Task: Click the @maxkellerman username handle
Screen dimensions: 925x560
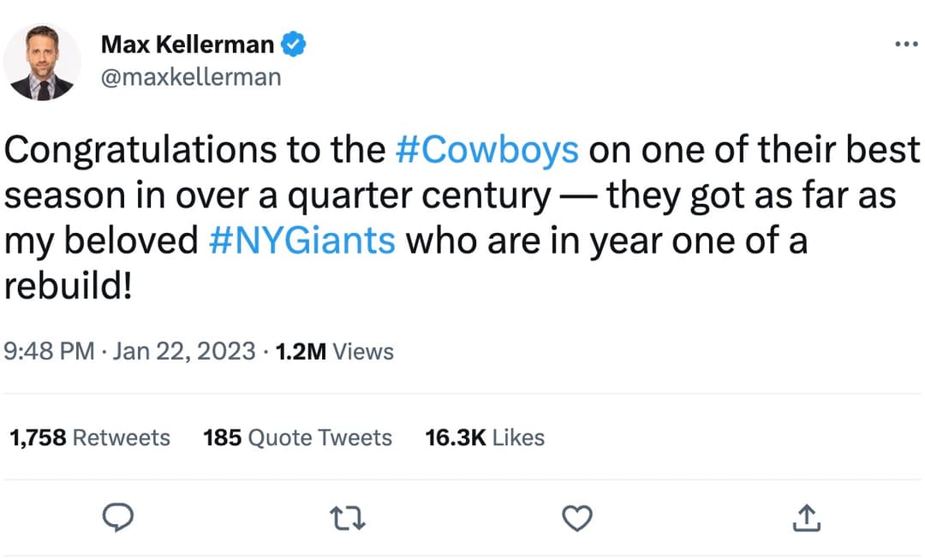Action: pyautogui.click(x=192, y=77)
